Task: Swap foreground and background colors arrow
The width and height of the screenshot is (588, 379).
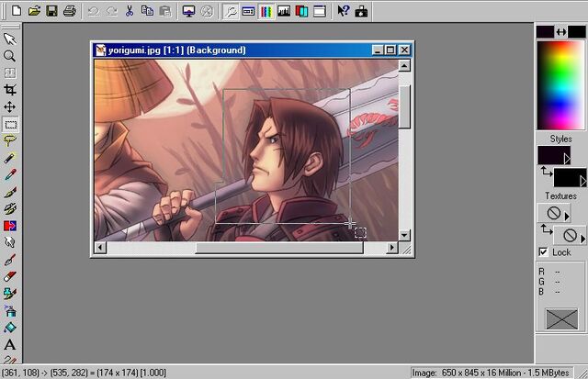Action: click(561, 32)
